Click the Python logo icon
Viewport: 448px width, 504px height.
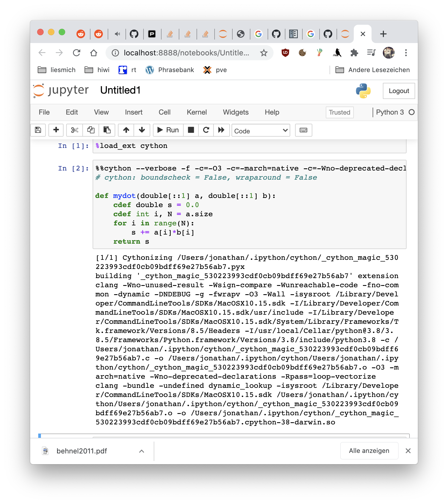click(x=363, y=91)
